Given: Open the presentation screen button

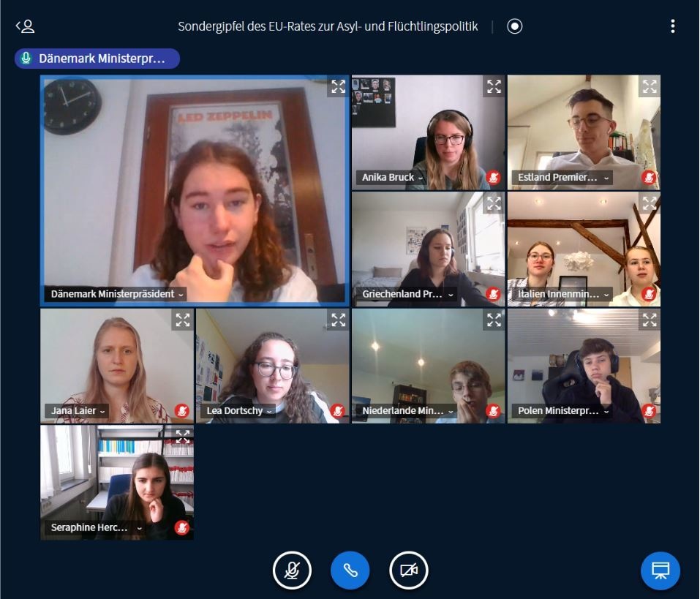Looking at the screenshot, I should coord(661,570).
